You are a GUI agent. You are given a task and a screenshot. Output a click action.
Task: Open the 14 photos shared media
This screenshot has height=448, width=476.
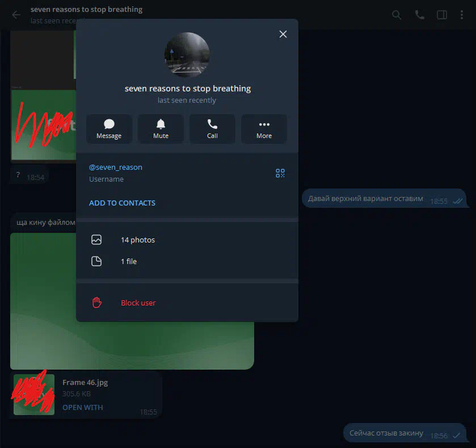tap(137, 240)
